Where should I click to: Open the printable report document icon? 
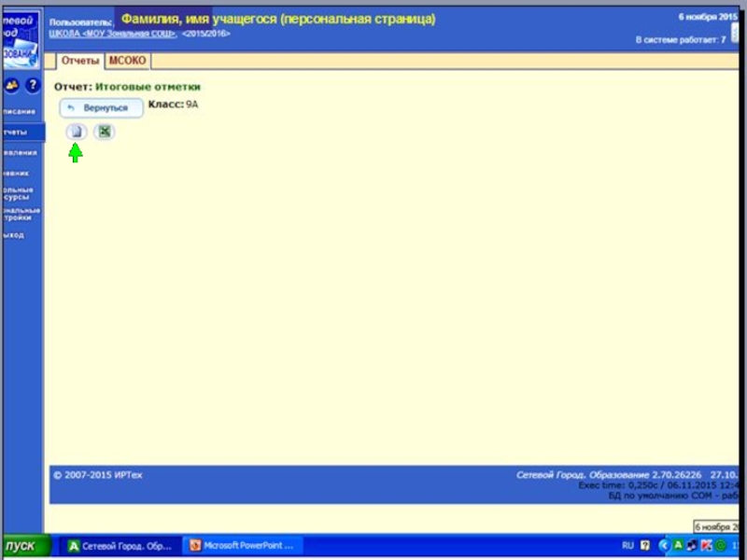[77, 132]
